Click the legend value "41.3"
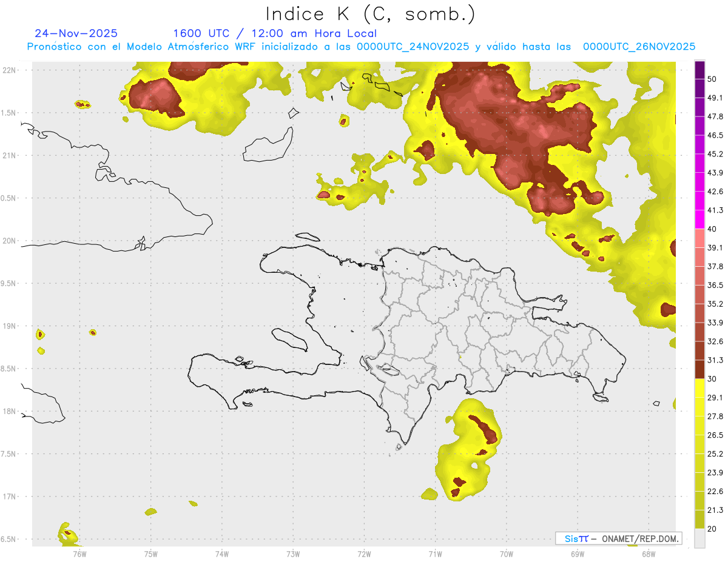This screenshot has width=728, height=562. [x=715, y=210]
